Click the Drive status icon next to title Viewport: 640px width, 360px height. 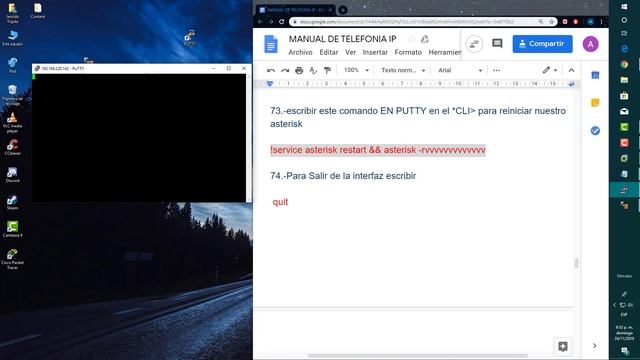(425, 39)
